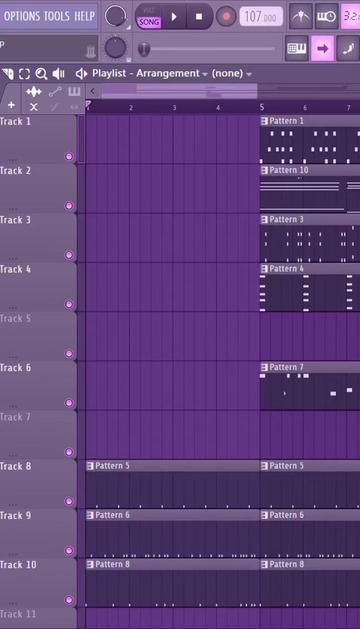Open first Pattern 5 clip menu icon

point(90,466)
